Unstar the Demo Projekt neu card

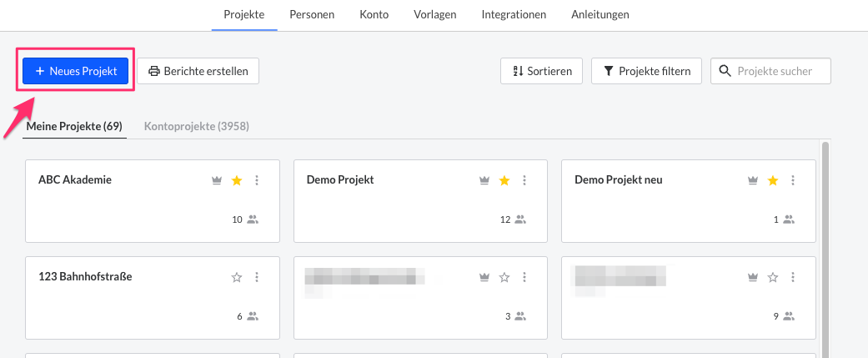[x=773, y=180]
